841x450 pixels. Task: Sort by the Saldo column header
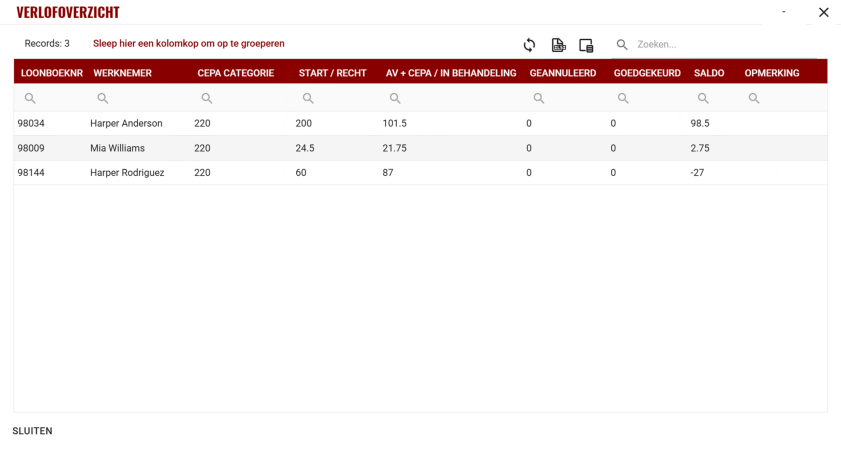[x=709, y=73]
